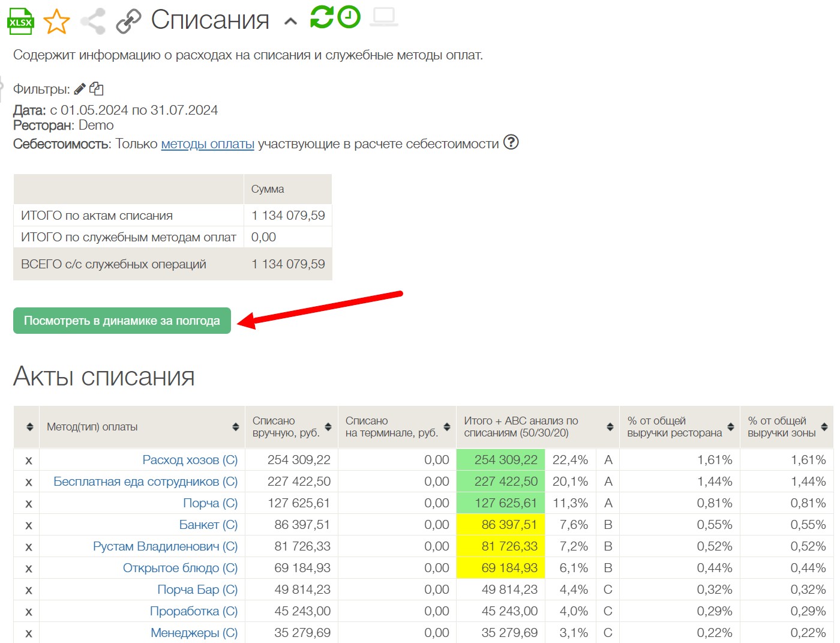
Task: Open help question mark near себестоимости
Action: (x=511, y=142)
